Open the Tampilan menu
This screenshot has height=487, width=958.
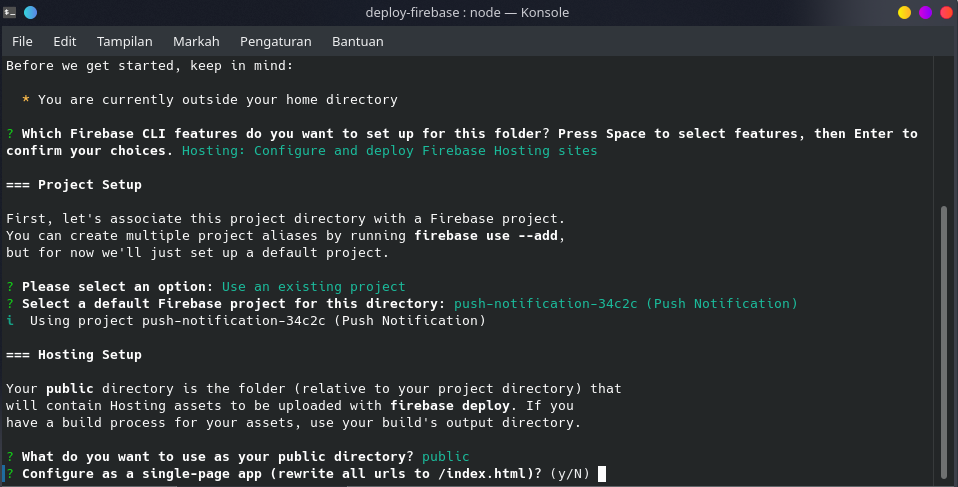[125, 41]
